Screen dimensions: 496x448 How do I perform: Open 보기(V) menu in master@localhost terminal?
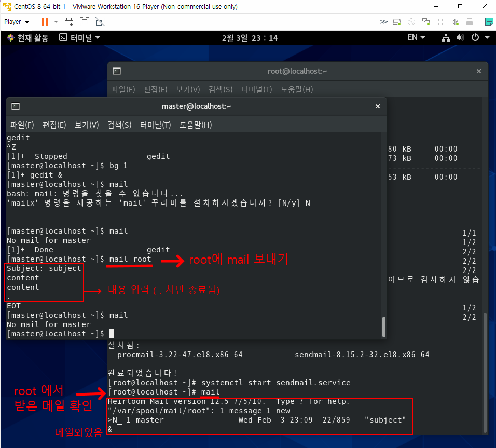click(87, 125)
